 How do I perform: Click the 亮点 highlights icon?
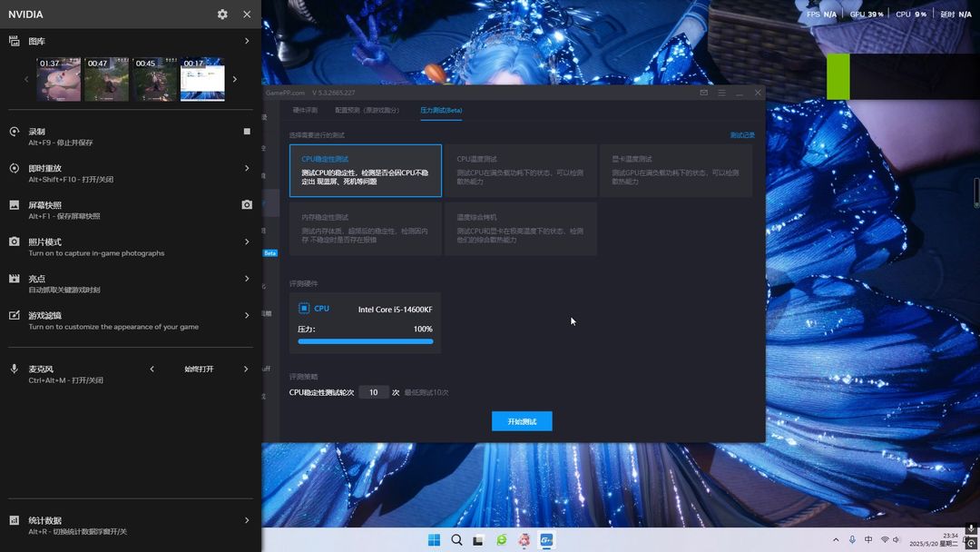coord(14,279)
